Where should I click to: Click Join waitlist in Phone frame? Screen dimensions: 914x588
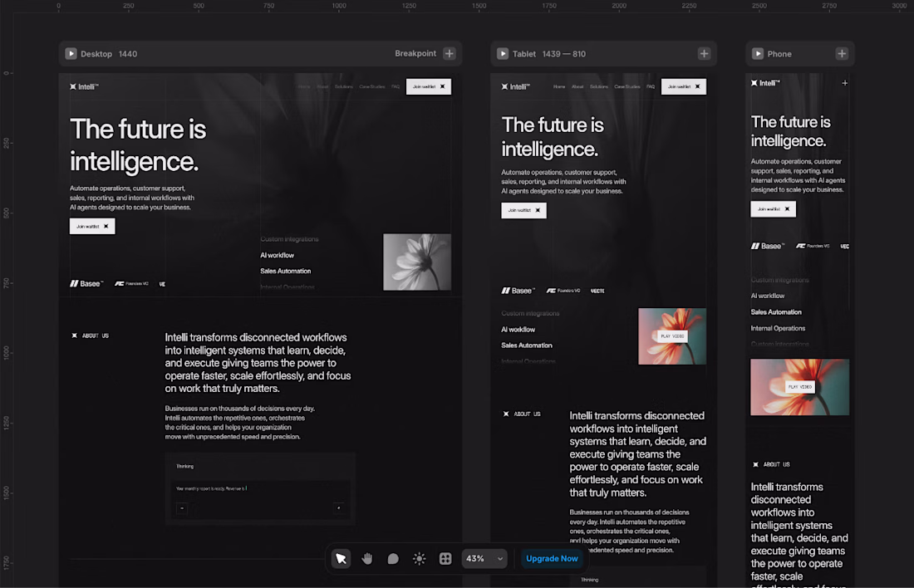773,208
